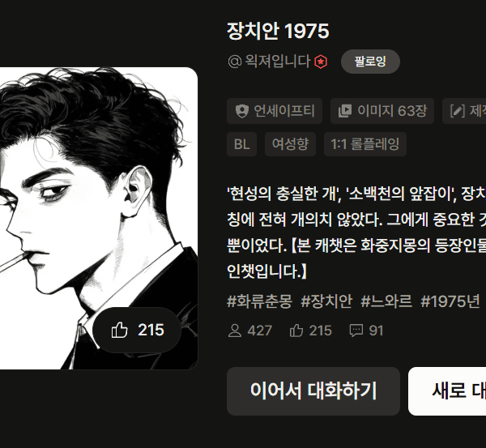Open the image gallery icon beside 이미지 63장
The height and width of the screenshot is (448, 486).
(x=345, y=111)
